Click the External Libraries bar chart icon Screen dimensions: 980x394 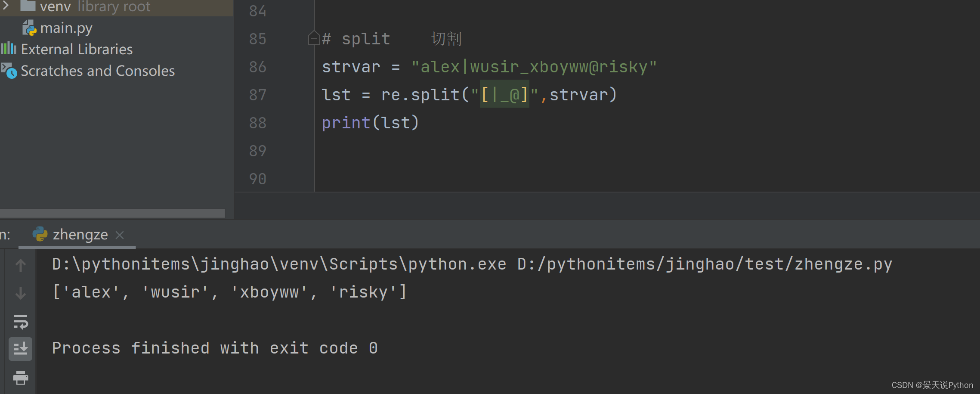click(x=9, y=48)
